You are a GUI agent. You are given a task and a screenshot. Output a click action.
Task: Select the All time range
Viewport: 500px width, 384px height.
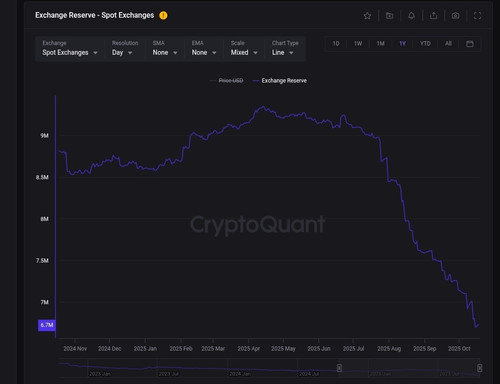pos(448,44)
